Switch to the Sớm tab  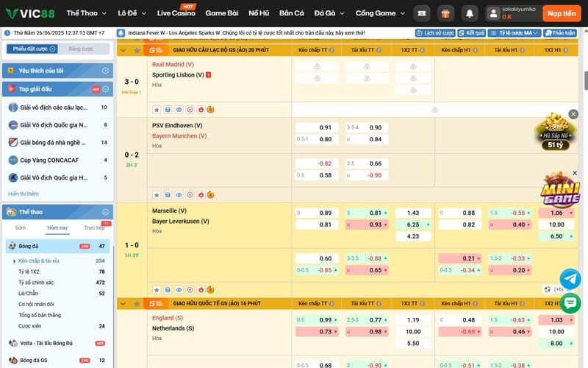(x=21, y=227)
